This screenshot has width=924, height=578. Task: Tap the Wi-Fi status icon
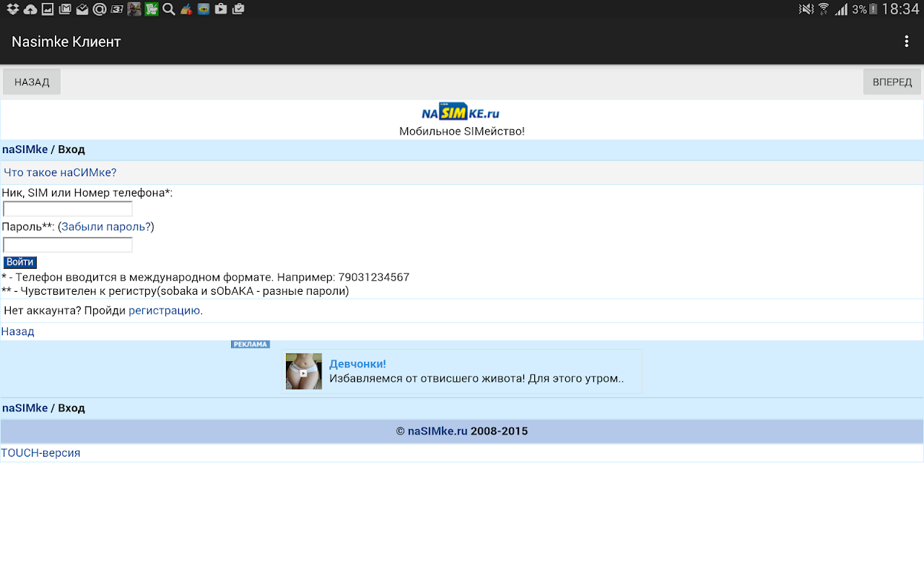[x=824, y=9]
